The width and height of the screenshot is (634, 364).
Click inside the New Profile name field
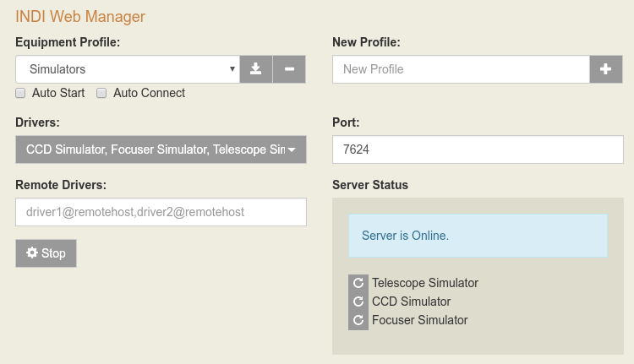click(x=460, y=69)
